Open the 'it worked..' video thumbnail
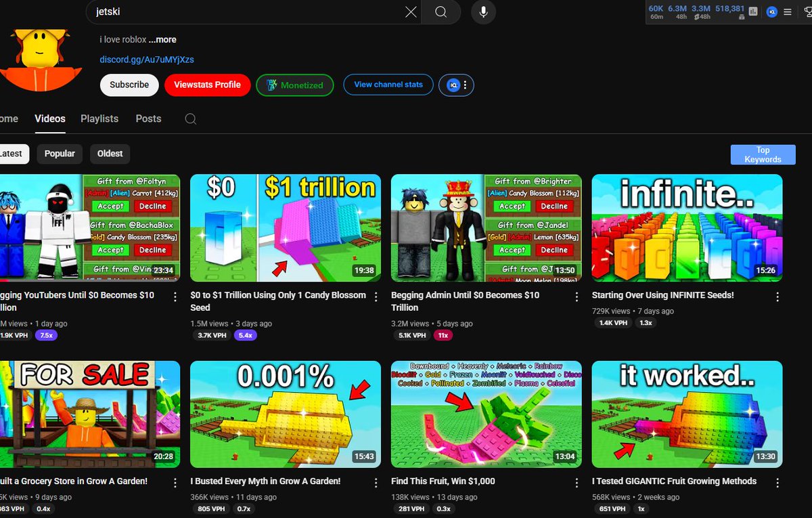The height and width of the screenshot is (518, 812). tap(687, 414)
